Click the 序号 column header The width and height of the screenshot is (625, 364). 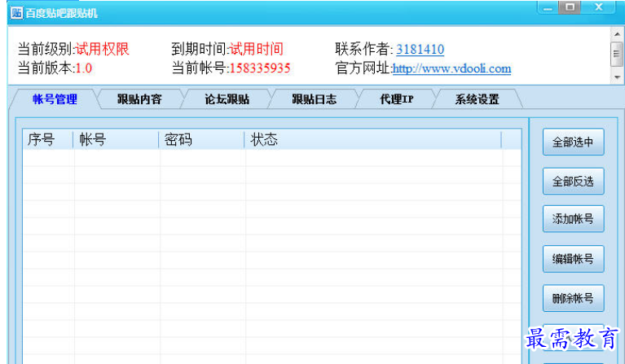(x=48, y=140)
